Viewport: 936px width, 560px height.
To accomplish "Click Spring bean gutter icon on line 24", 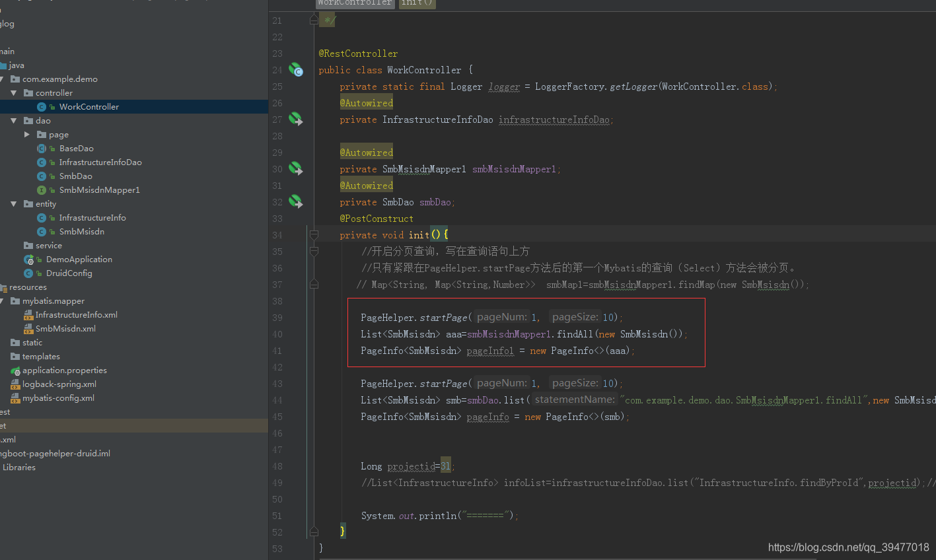I will point(295,69).
